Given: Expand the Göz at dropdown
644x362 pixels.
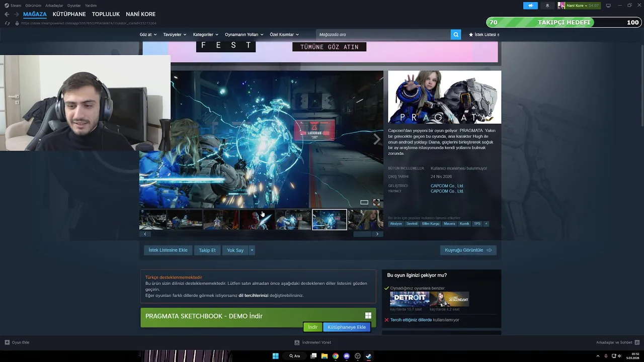Looking at the screenshot, I should (148, 35).
